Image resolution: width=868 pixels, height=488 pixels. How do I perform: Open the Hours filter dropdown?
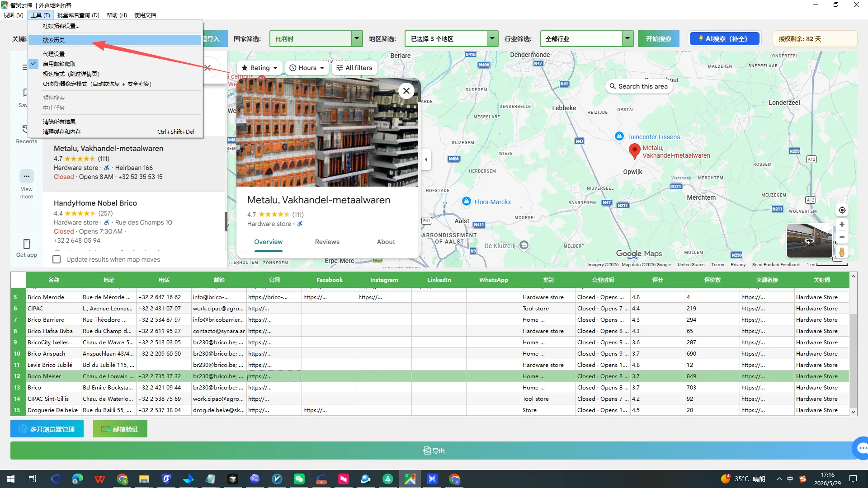(x=307, y=68)
